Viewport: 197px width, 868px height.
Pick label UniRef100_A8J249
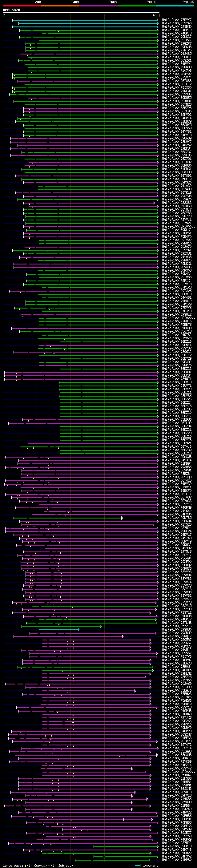pyautogui.click(x=177, y=809)
